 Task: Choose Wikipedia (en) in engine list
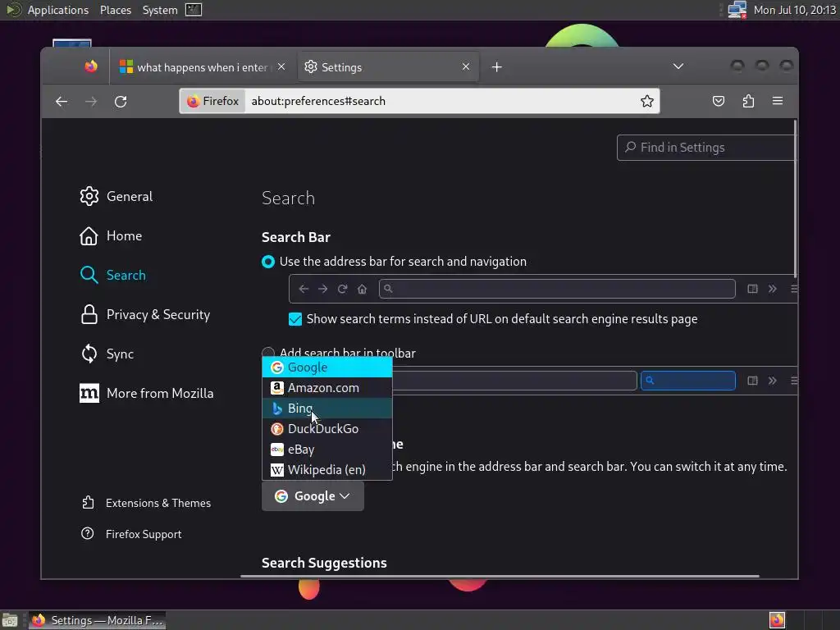(327, 470)
